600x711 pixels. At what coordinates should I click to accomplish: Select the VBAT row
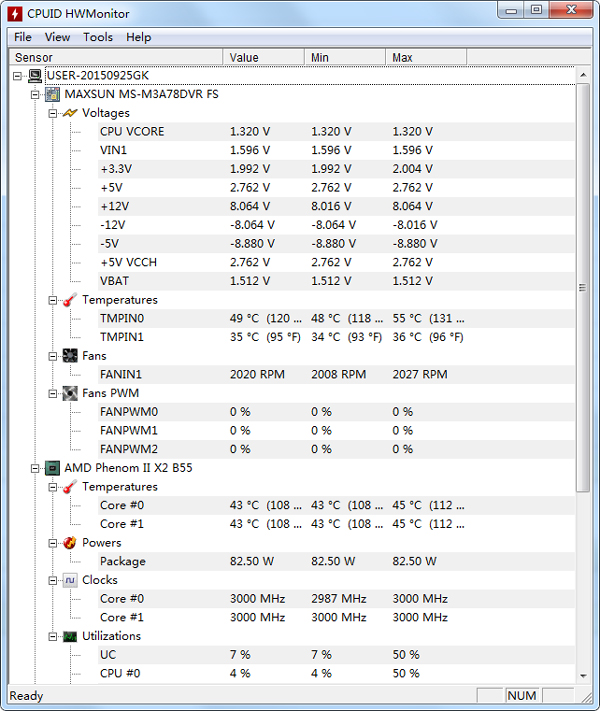337,281
